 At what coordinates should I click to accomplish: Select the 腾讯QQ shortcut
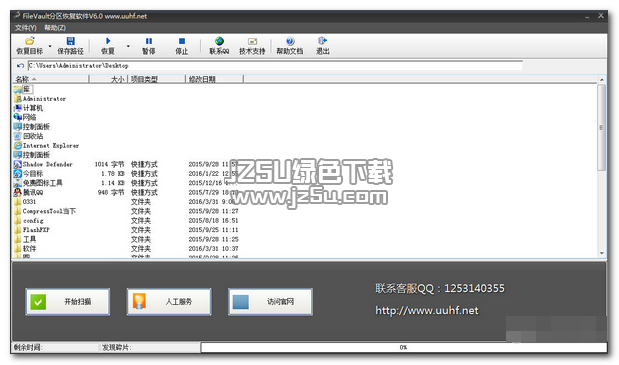pyautogui.click(x=28, y=193)
